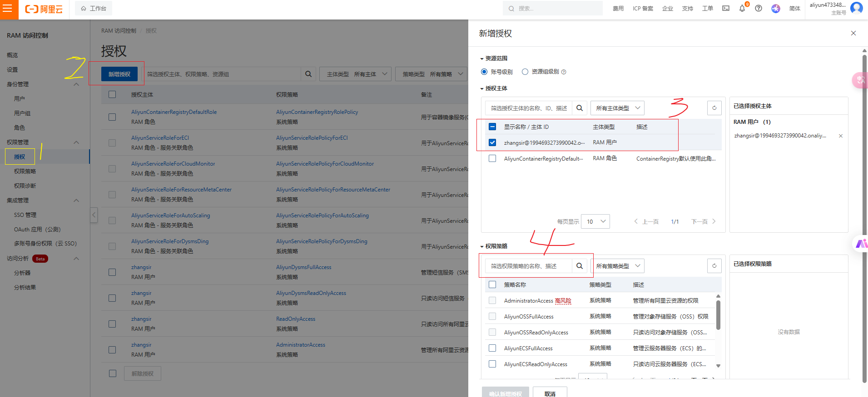Open the user avatar account menu
The image size is (868, 397).
tap(857, 8)
